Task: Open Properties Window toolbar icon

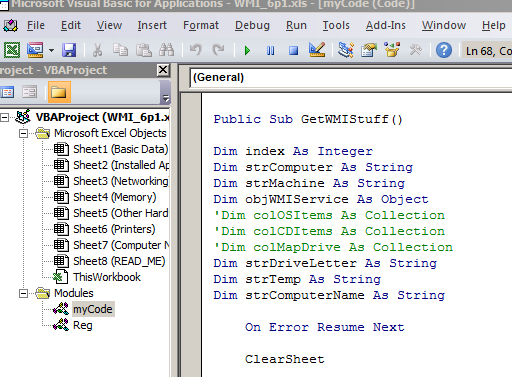Action: click(x=369, y=50)
